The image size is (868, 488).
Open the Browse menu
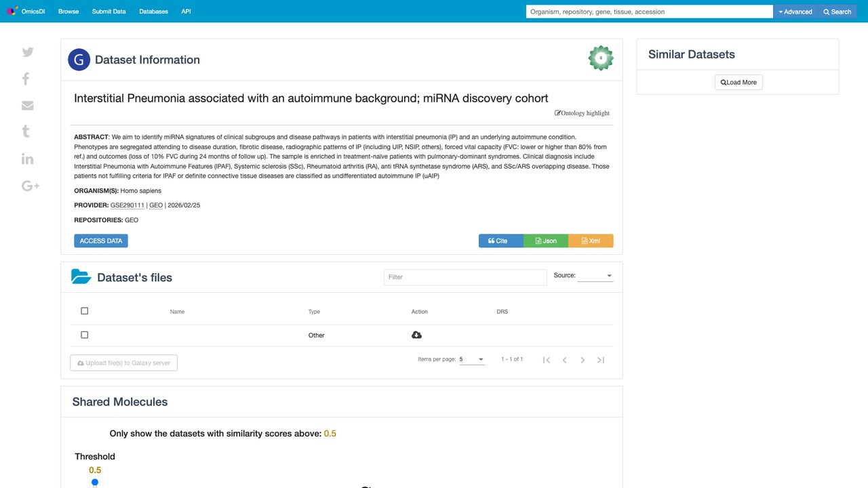click(68, 12)
